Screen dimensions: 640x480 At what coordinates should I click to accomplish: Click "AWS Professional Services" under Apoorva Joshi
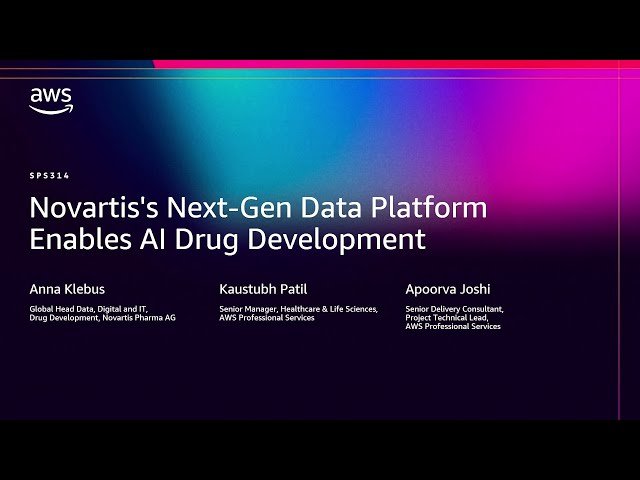coord(453,326)
